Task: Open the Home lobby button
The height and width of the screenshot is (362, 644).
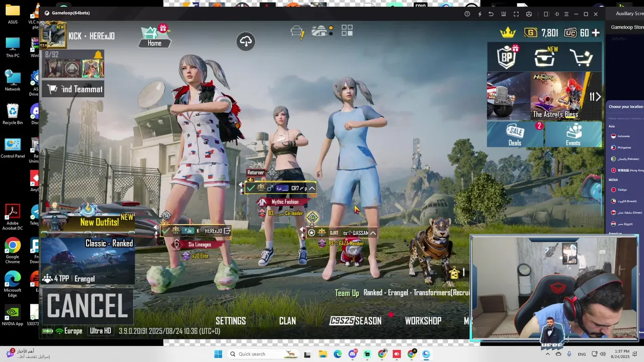Action: (154, 36)
